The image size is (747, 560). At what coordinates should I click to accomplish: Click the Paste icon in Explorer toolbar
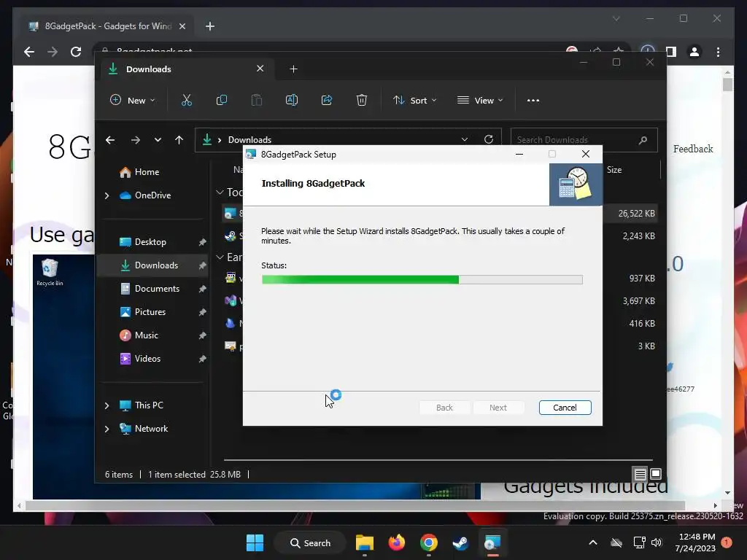pyautogui.click(x=256, y=100)
